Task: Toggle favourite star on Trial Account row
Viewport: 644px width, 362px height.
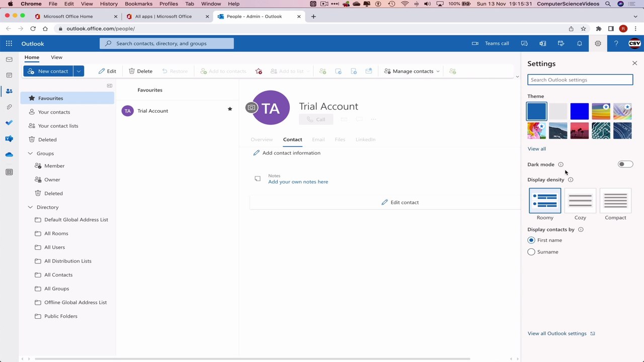Action: coord(230,109)
